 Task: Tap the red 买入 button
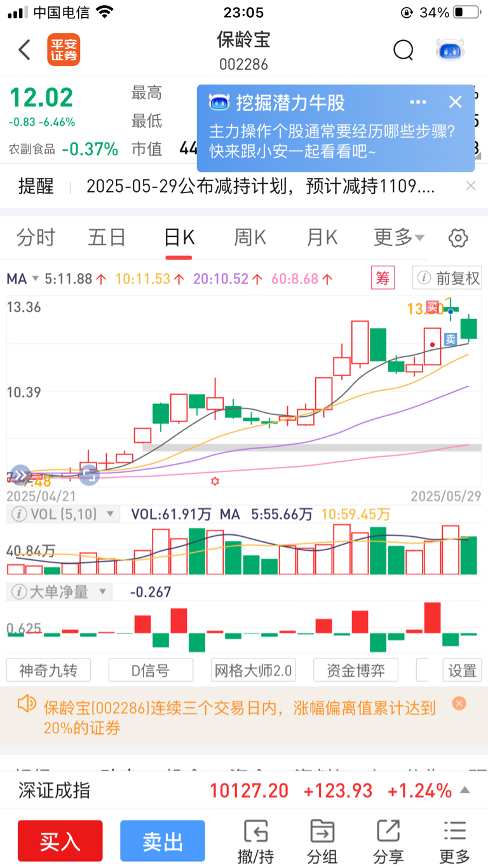60,841
